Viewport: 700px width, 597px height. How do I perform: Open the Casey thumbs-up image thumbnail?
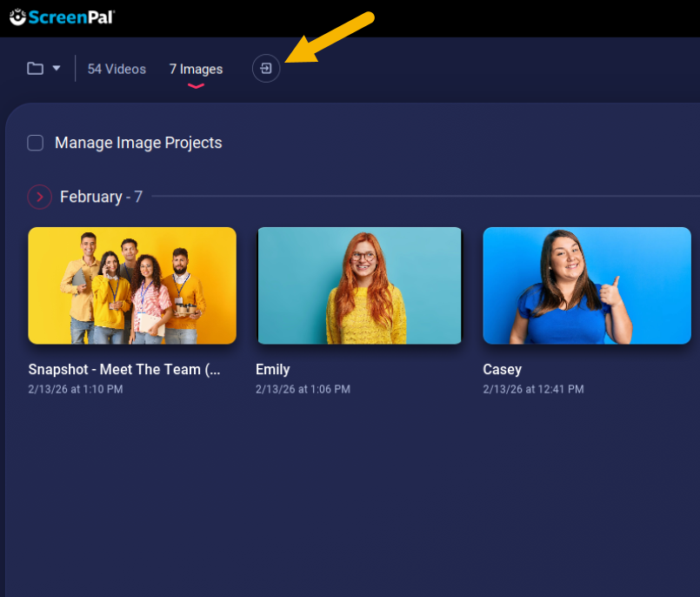587,285
